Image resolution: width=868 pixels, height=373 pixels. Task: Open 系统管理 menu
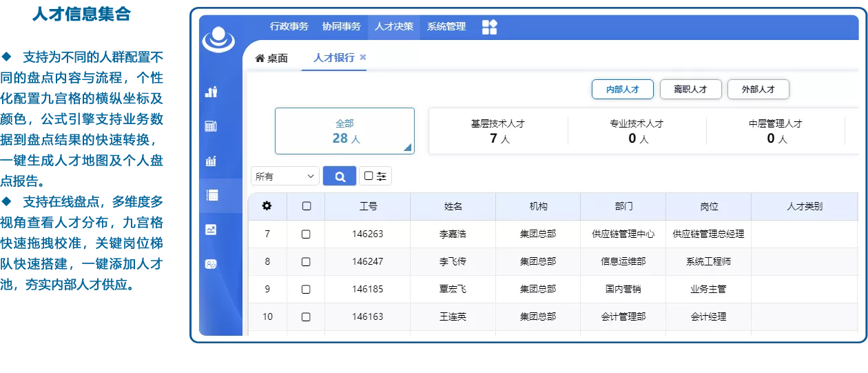click(446, 27)
